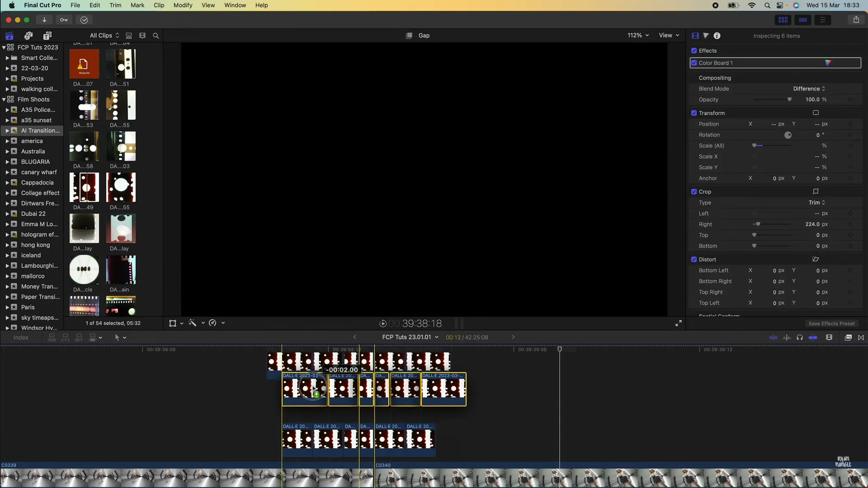Open the Background Tasks checkmark icon
Viewport: 868px width, 488px height.
[x=84, y=20]
